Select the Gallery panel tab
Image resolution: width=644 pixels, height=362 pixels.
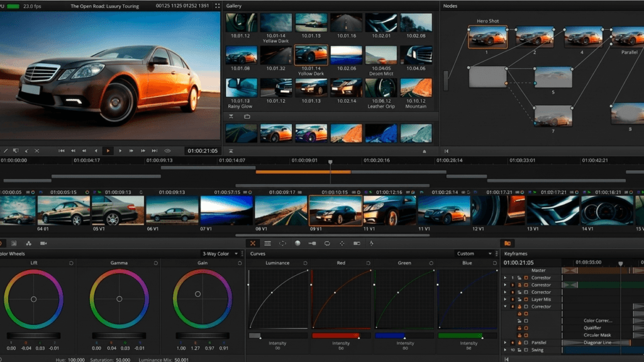tap(234, 6)
